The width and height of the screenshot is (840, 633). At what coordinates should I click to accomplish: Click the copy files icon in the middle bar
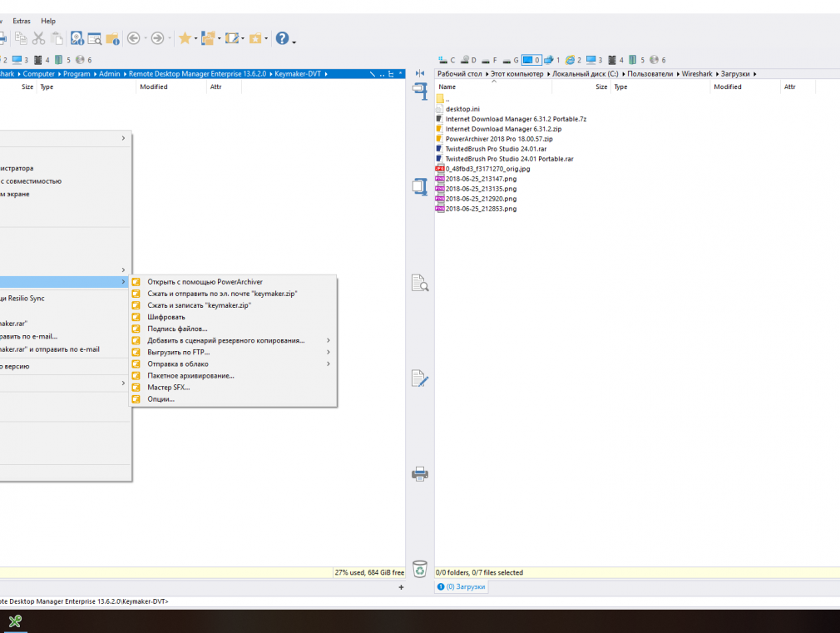[x=420, y=186]
